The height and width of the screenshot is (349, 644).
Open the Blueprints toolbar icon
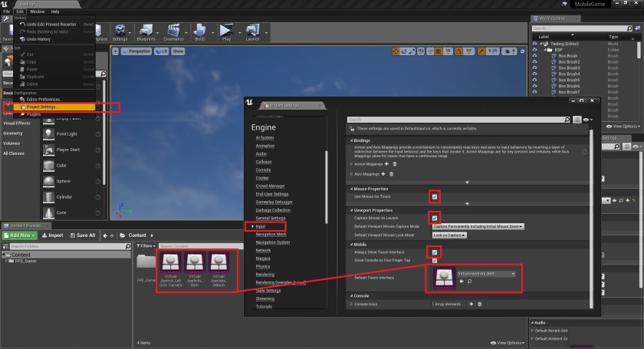pos(145,31)
